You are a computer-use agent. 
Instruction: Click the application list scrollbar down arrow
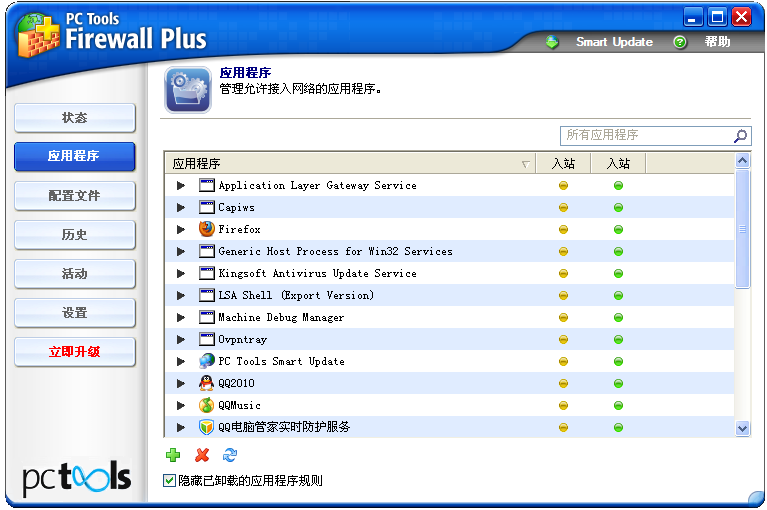tap(742, 428)
